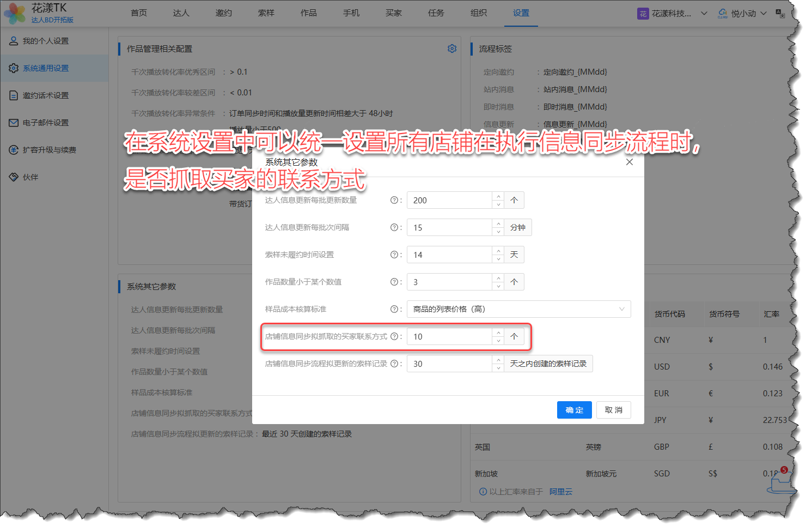
Task: Click the gear icon in 作品管理相关配置 panel
Action: (x=452, y=49)
